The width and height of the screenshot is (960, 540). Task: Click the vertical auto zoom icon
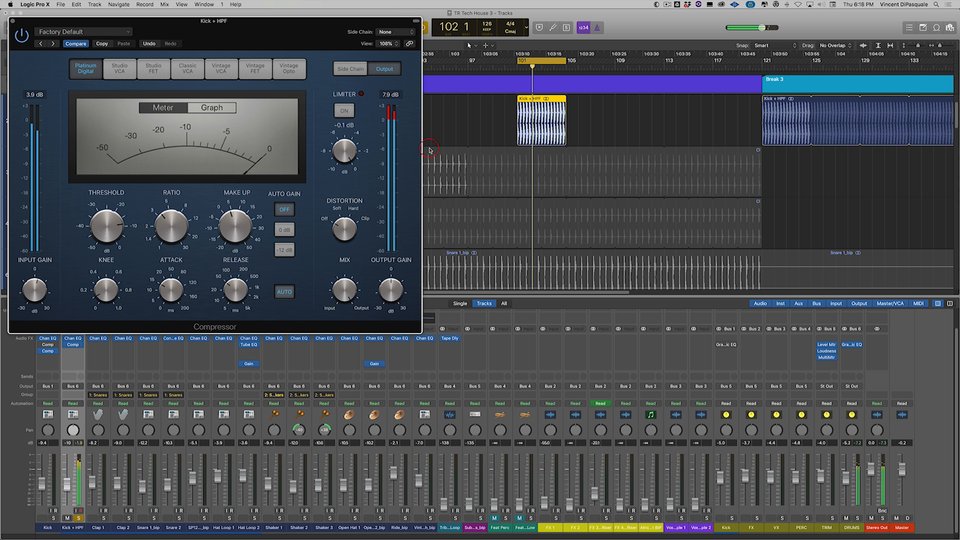[878, 45]
